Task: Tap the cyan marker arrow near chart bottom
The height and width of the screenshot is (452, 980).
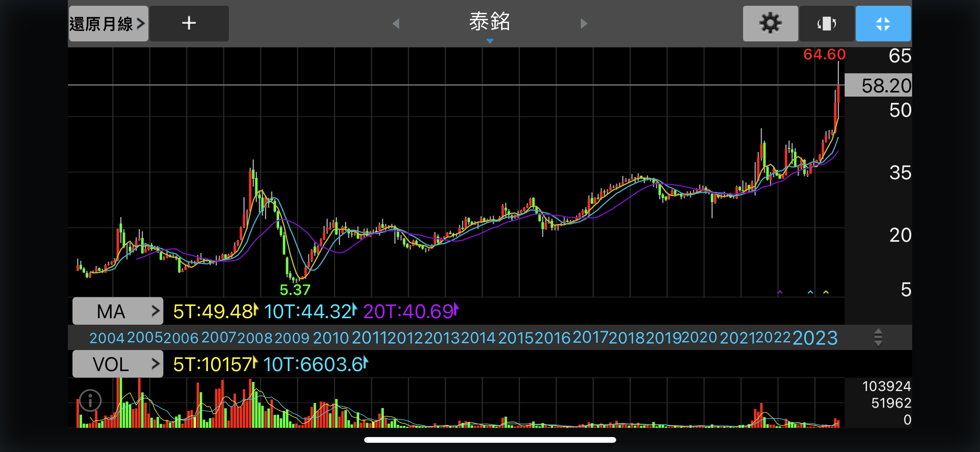Action: pos(810,293)
